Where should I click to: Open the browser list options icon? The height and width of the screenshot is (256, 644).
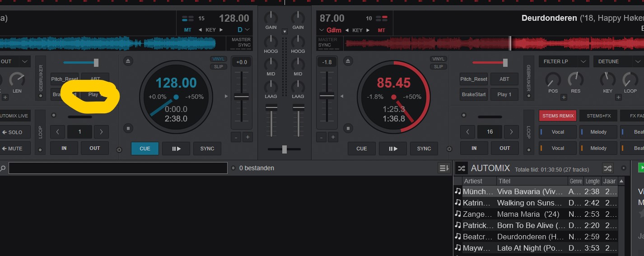tap(444, 168)
